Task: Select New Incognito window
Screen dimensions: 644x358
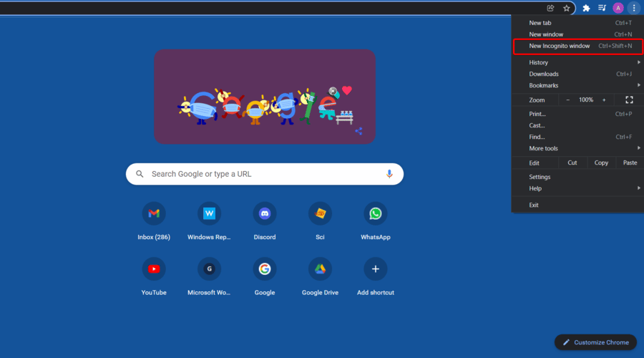Action: (x=577, y=46)
